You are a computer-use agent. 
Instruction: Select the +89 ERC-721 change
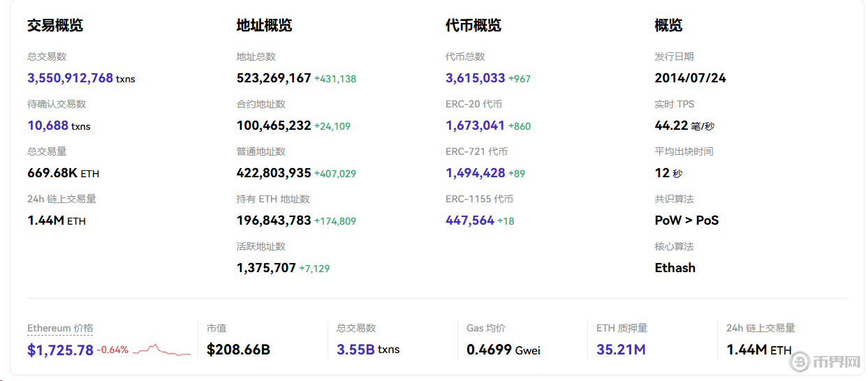point(517,174)
